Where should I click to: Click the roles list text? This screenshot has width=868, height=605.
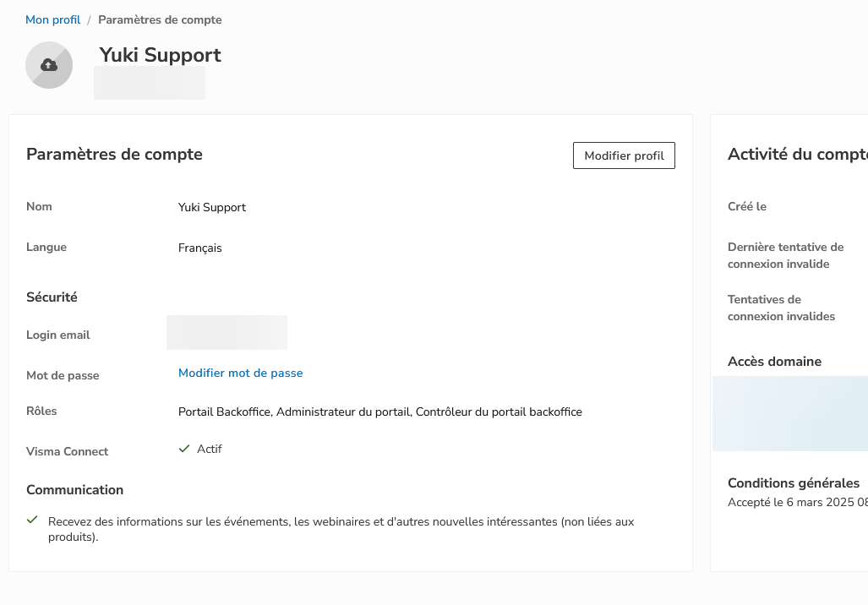379,412
